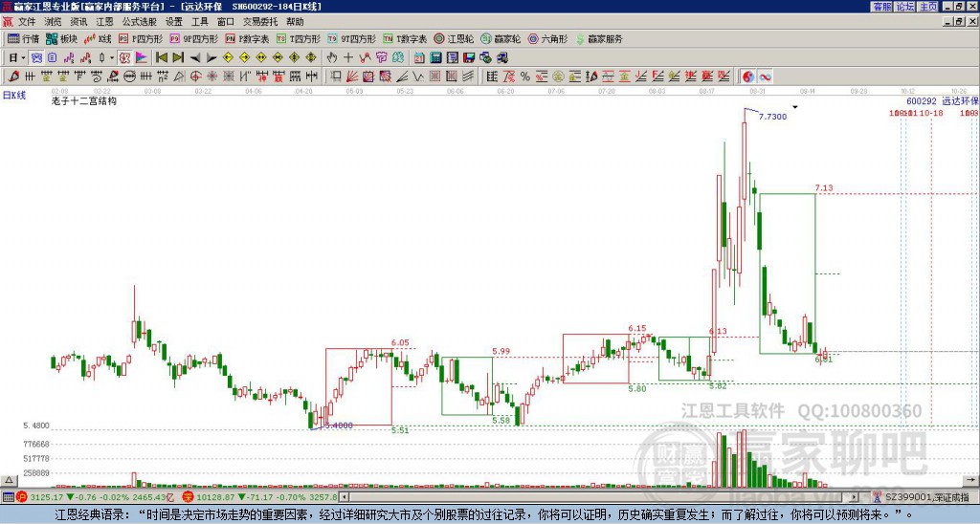Image resolution: width=980 pixels, height=524 pixels.
Task: Jump to last bar icon
Action: tap(178, 57)
